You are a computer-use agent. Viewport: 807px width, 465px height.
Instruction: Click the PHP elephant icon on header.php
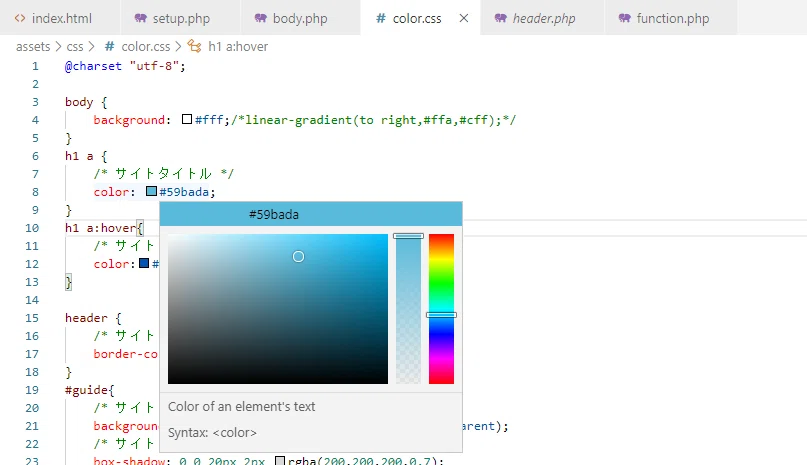point(500,18)
